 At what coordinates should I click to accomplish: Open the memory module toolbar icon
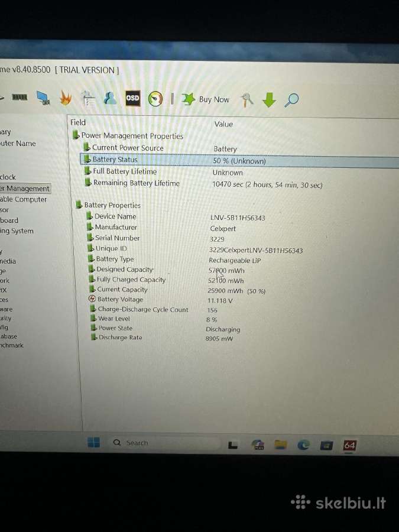coord(20,98)
